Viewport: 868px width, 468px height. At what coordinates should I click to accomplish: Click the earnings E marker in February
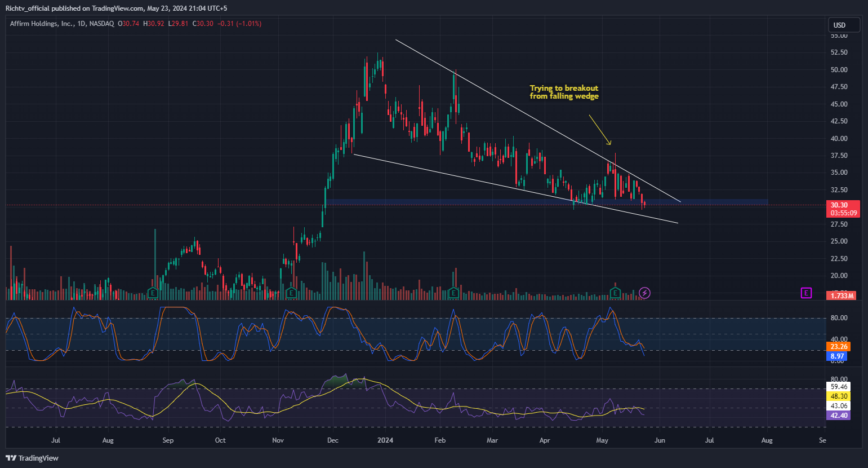453,293
